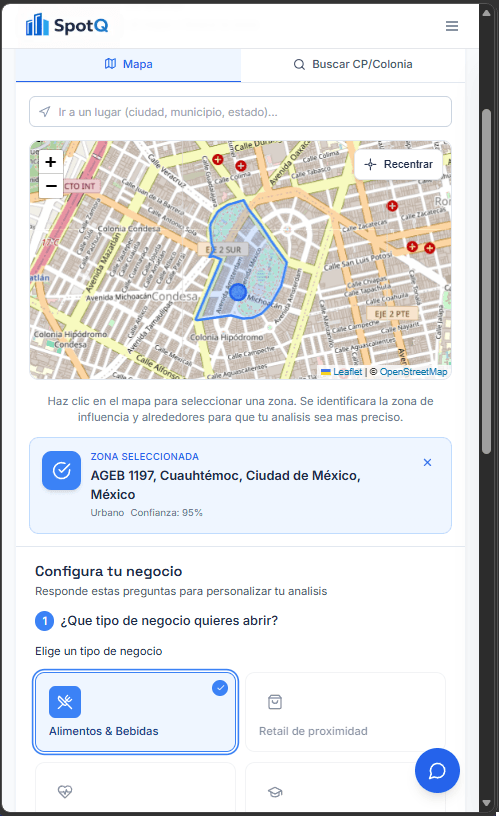Image resolution: width=499 pixels, height=816 pixels.
Task: Click the 'Configura tu negocio' heading
Action: coord(108,571)
